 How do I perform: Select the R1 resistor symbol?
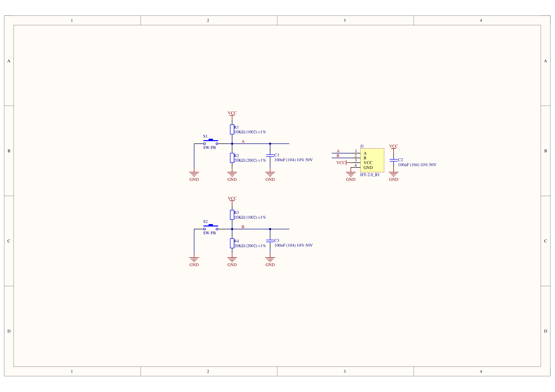pos(232,129)
